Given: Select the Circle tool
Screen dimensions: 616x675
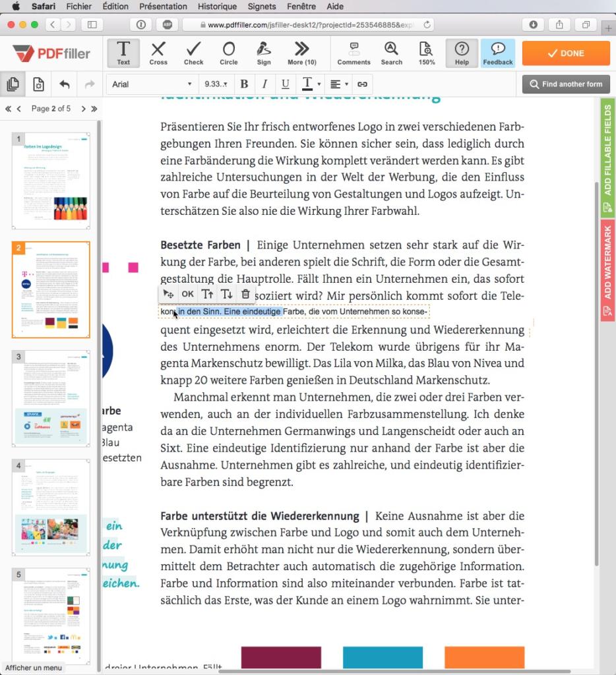Looking at the screenshot, I should pyautogui.click(x=229, y=53).
